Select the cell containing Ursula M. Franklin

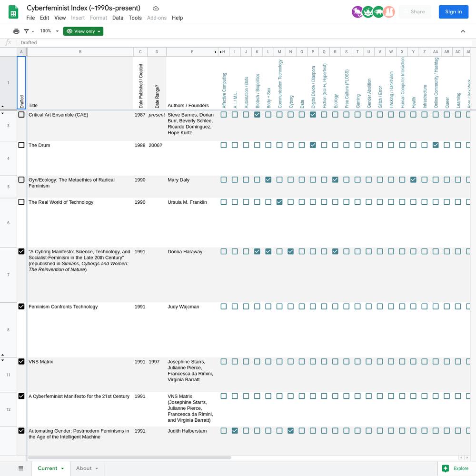(x=192, y=223)
